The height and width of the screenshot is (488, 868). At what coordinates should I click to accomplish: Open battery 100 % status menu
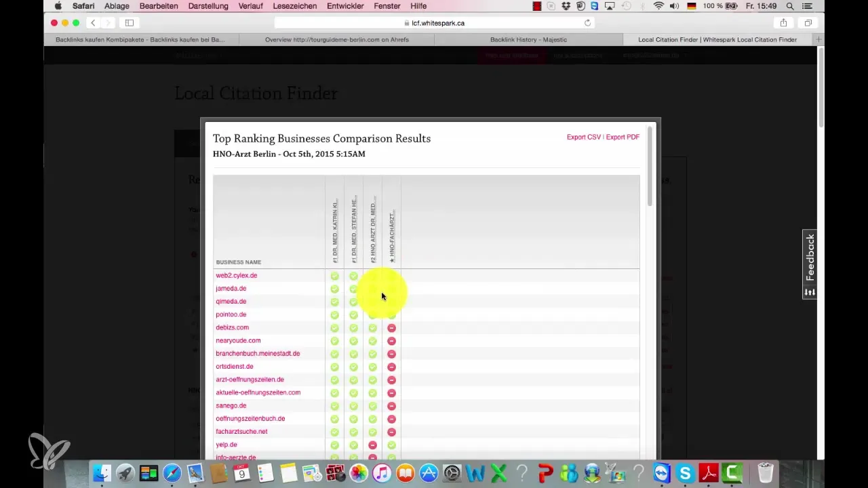(x=721, y=6)
